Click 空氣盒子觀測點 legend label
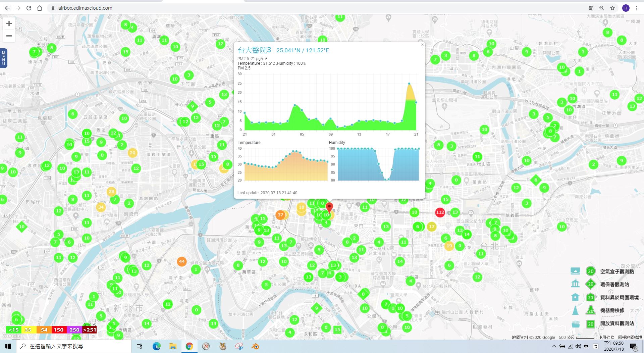 [x=617, y=271]
